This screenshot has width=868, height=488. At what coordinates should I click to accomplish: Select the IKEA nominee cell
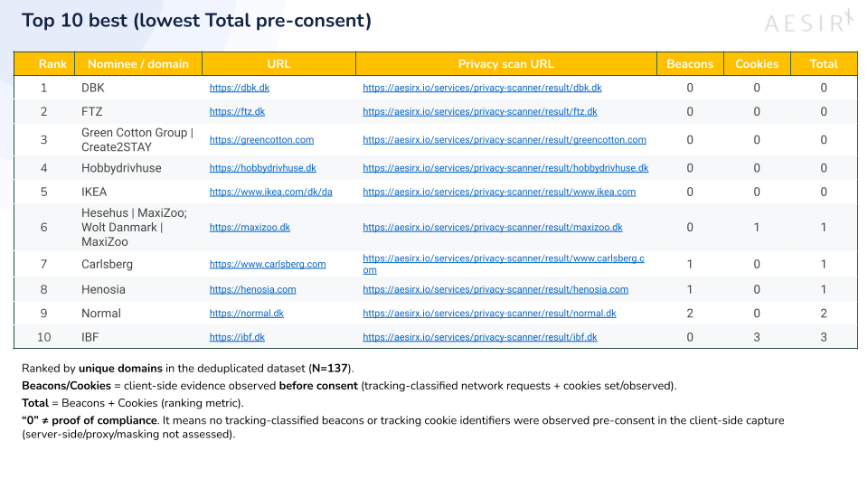click(x=138, y=192)
